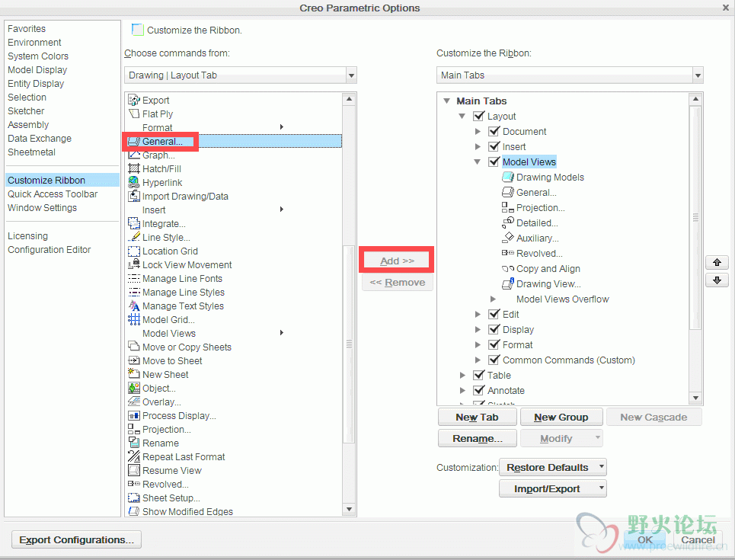Open the Main Tabs dropdown
Viewport: 735px width, 560px height.
pos(698,75)
